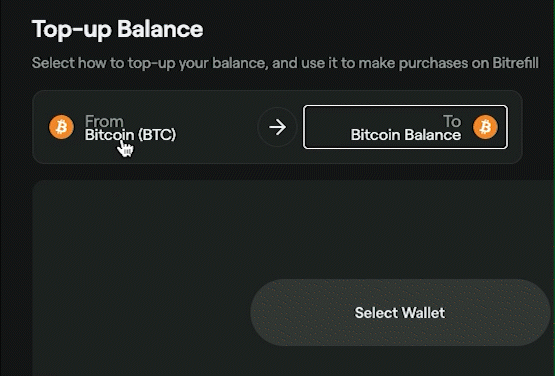This screenshot has height=376, width=555.
Task: Click the To label in the outlined box
Action: pyautogui.click(x=452, y=121)
